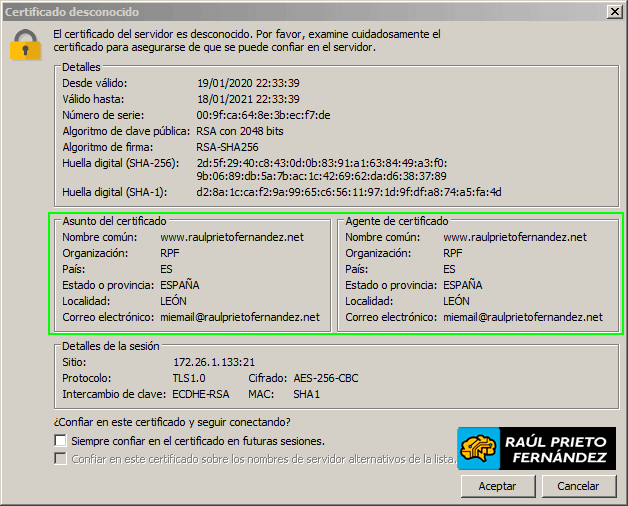This screenshot has height=506, width=628.
Task: Click common name under Agente de certificado
Action: 514,237
